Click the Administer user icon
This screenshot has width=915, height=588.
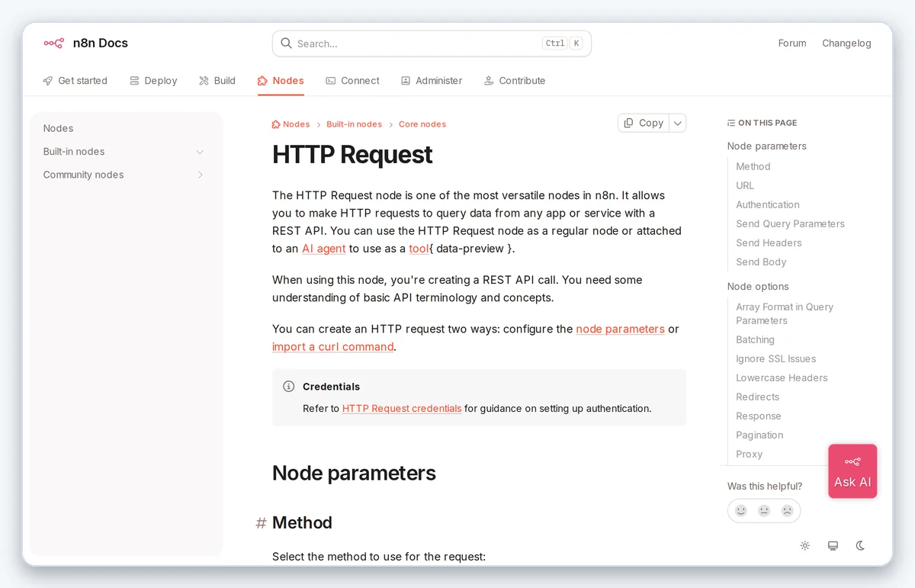[x=406, y=81]
